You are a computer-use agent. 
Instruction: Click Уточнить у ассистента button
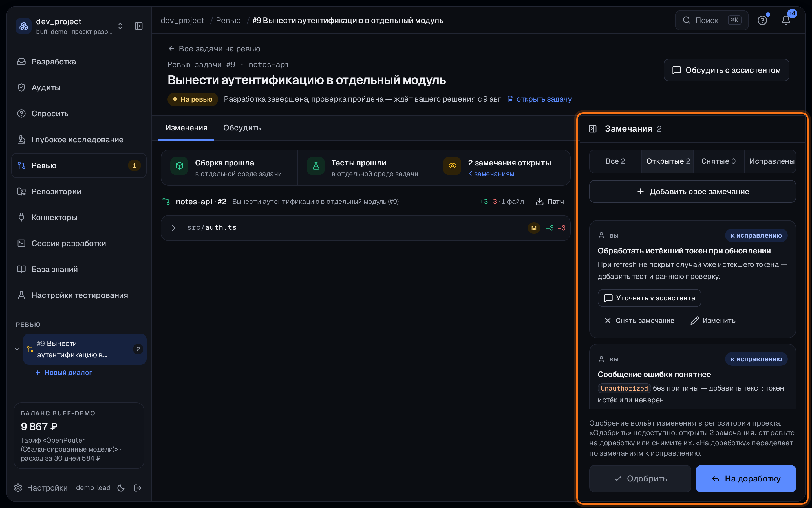(649, 298)
